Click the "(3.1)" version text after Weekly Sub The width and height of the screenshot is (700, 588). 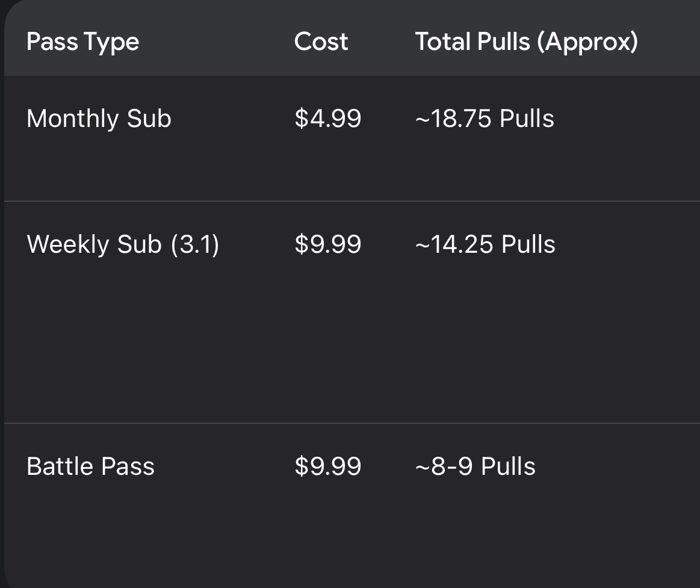click(195, 244)
